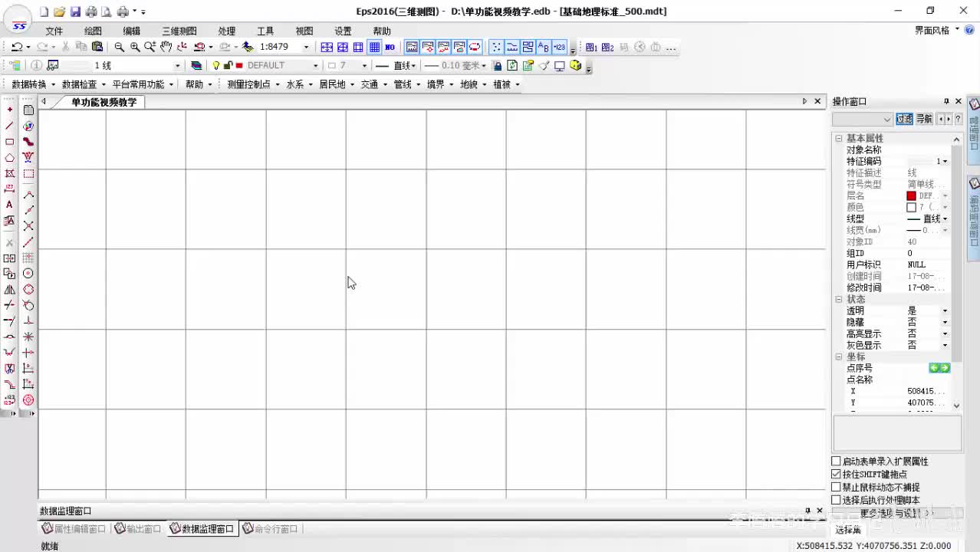Choose the mirror objects tool
Image resolution: width=980 pixels, height=552 pixels.
click(10, 289)
